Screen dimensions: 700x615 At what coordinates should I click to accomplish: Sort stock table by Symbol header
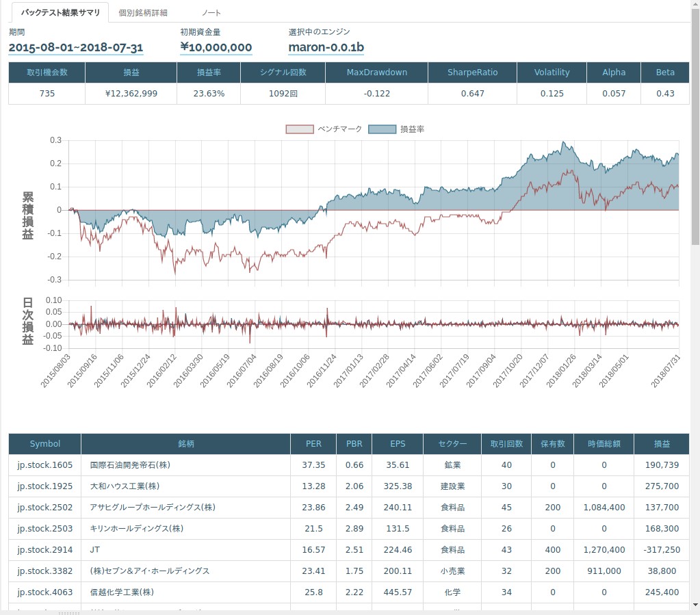[x=45, y=443]
